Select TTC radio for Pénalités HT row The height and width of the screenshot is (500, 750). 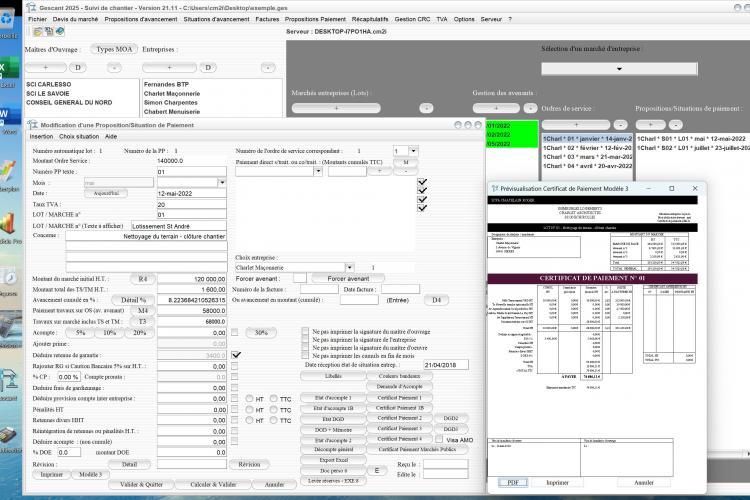pos(273,410)
